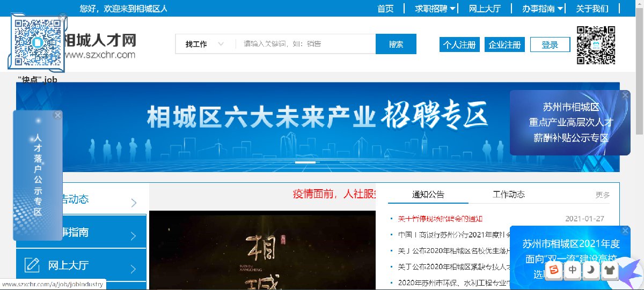Switch to the 工作动态 tab
The width and height of the screenshot is (644, 290).
[509, 194]
